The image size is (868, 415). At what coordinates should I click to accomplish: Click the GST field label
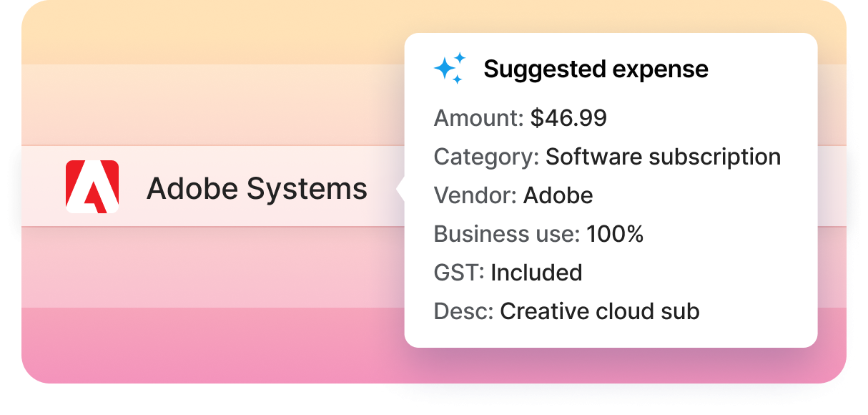(x=459, y=273)
